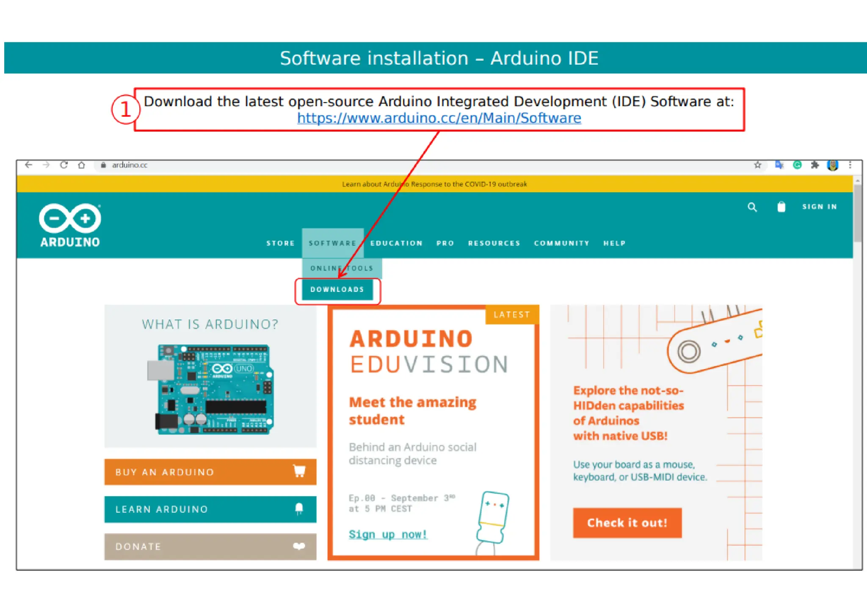Click the browser home icon
The image size is (867, 616).
click(82, 165)
